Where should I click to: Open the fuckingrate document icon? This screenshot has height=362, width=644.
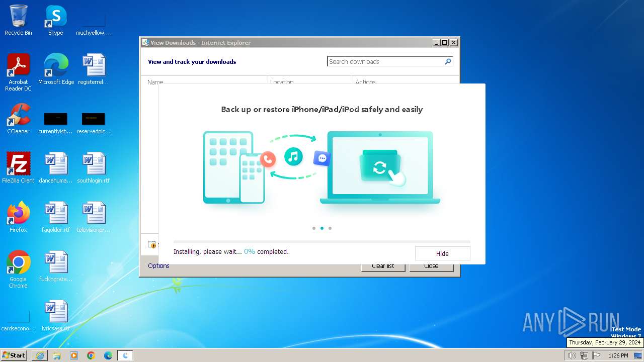click(56, 266)
